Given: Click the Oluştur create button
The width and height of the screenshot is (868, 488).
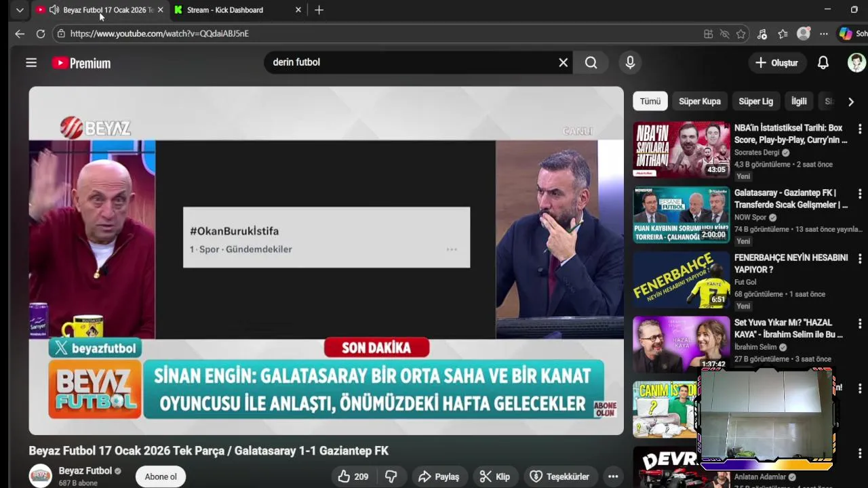Looking at the screenshot, I should coord(777,62).
